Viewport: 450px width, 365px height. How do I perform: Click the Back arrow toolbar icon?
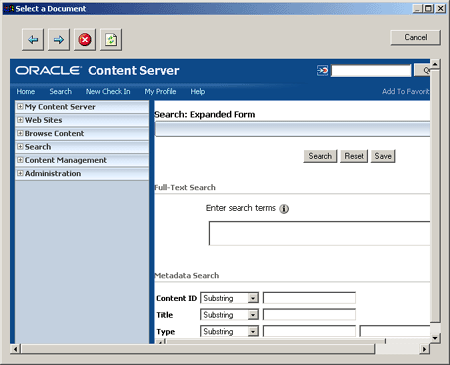point(33,40)
